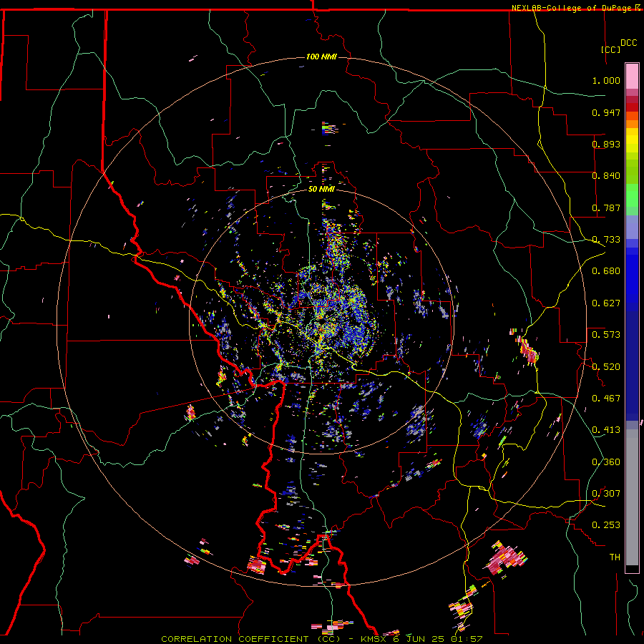
Task: Click the gray low-value segment of the color bar
Action: 632,497
